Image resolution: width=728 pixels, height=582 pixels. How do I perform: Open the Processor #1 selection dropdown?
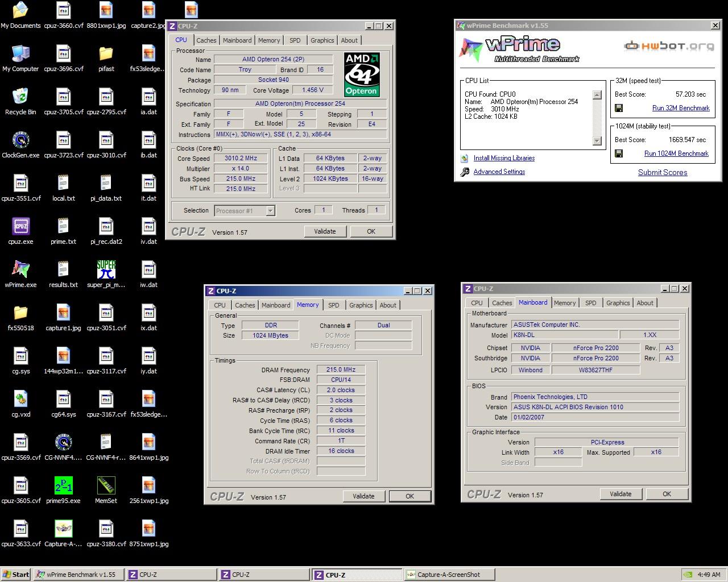270,211
